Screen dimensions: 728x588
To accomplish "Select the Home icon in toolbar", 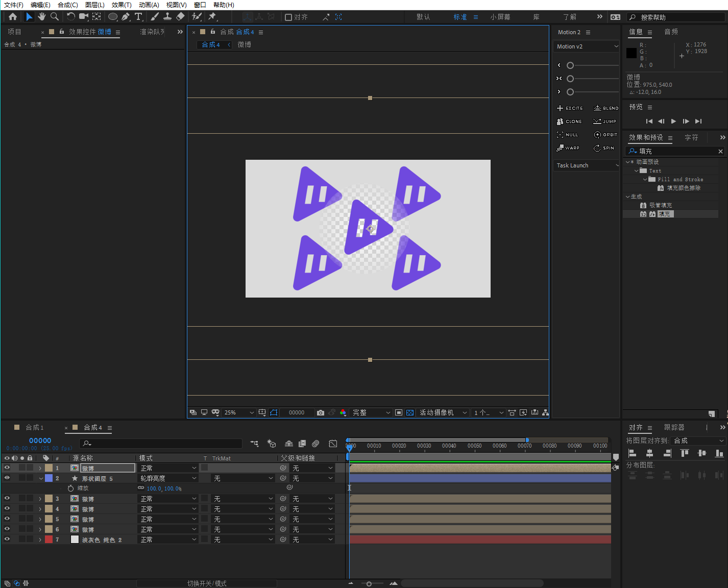I will coord(13,17).
